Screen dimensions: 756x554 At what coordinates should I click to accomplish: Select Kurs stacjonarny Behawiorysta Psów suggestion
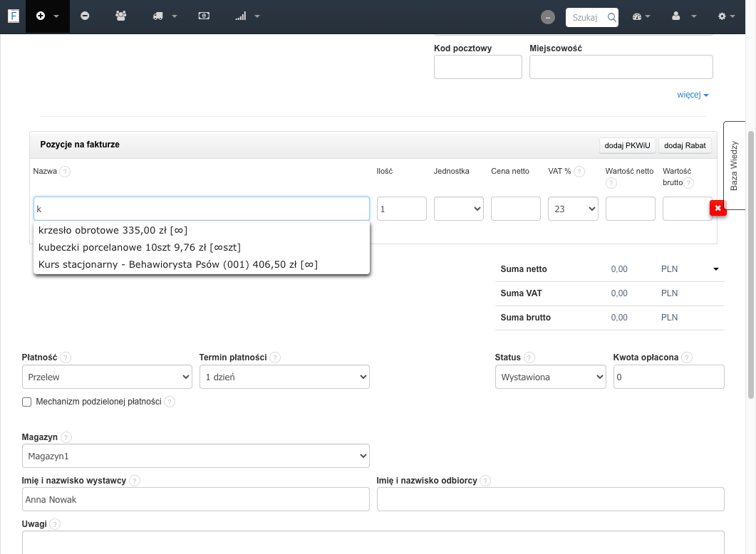[x=202, y=264]
